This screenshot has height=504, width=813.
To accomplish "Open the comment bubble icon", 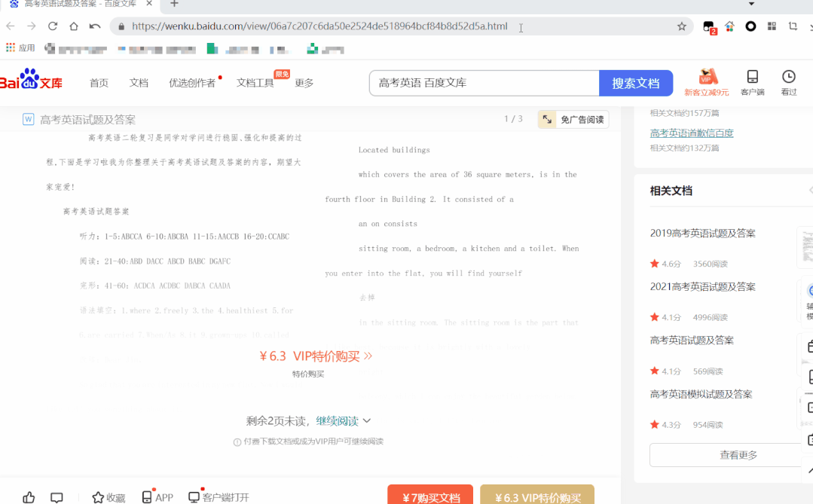I will point(57,498).
